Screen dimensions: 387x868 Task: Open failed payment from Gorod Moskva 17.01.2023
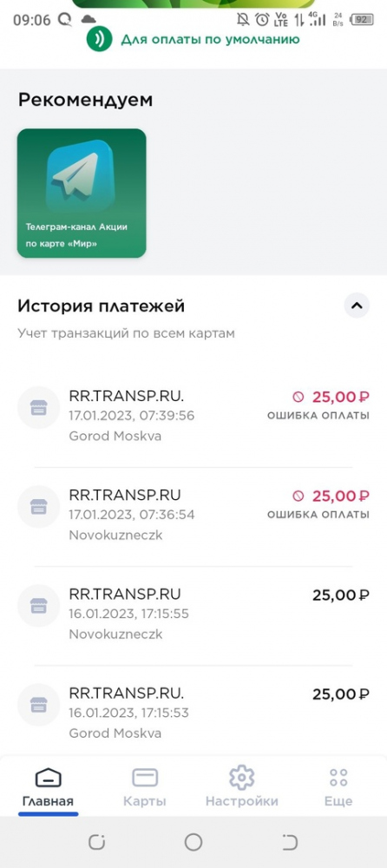click(x=193, y=417)
